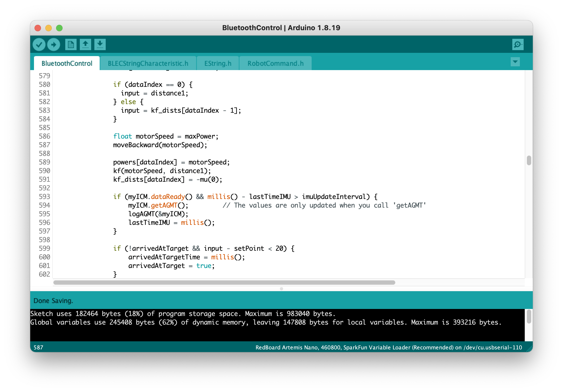Open the tab options dropdown arrow

[x=515, y=62]
